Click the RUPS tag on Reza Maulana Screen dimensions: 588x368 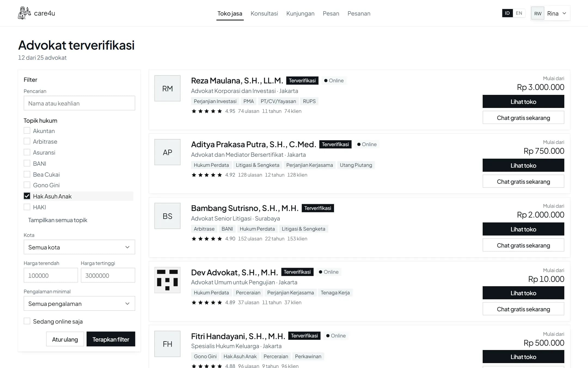pos(309,101)
